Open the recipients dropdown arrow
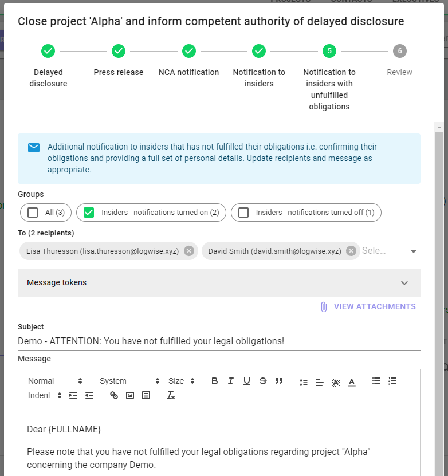Image resolution: width=448 pixels, height=476 pixels. pos(414,251)
